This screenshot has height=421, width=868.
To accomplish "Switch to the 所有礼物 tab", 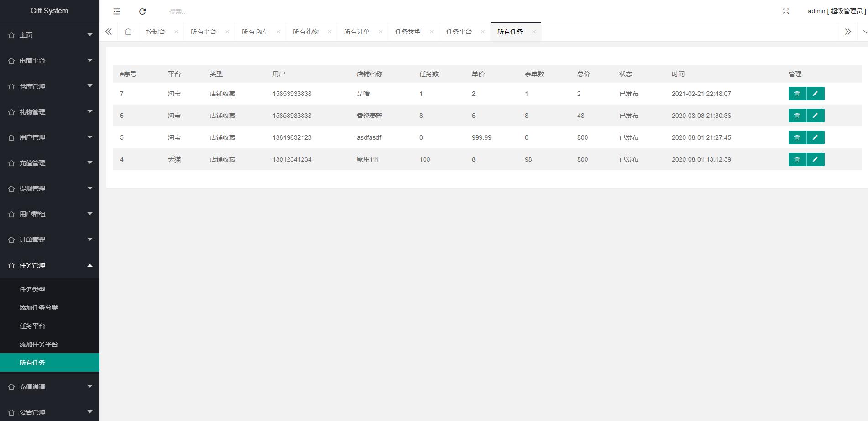I will tap(306, 32).
